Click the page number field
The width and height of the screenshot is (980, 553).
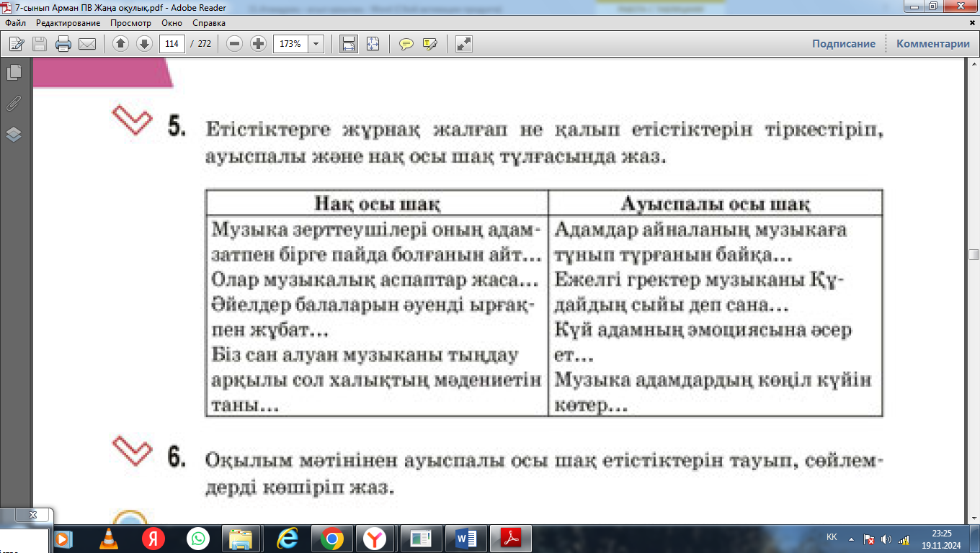[x=172, y=44]
